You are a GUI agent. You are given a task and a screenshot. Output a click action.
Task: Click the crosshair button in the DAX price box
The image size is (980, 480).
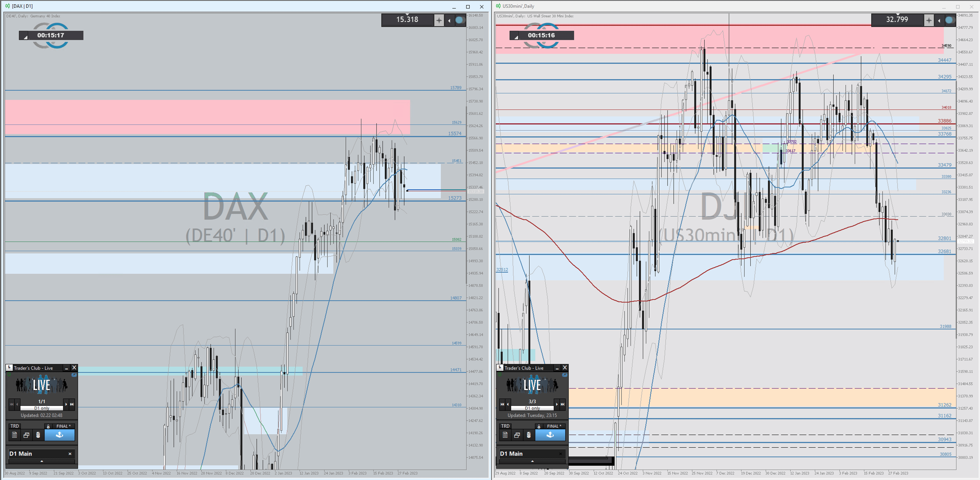click(x=439, y=20)
